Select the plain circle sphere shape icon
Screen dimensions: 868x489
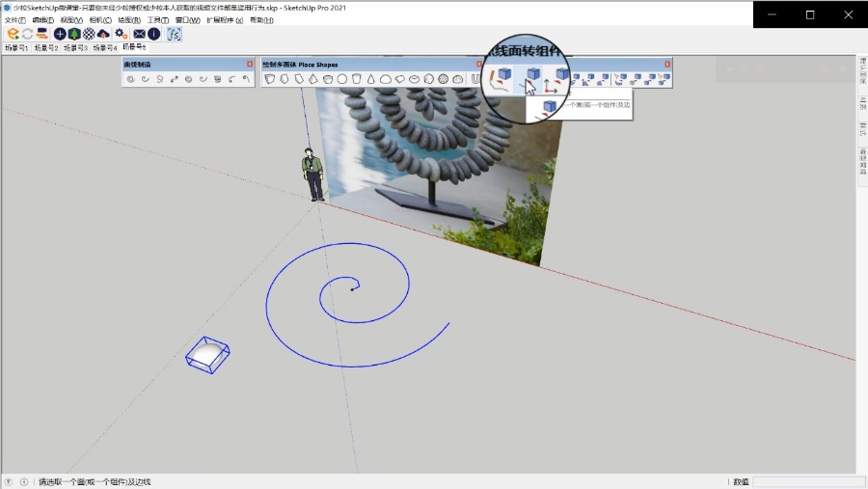coord(342,79)
